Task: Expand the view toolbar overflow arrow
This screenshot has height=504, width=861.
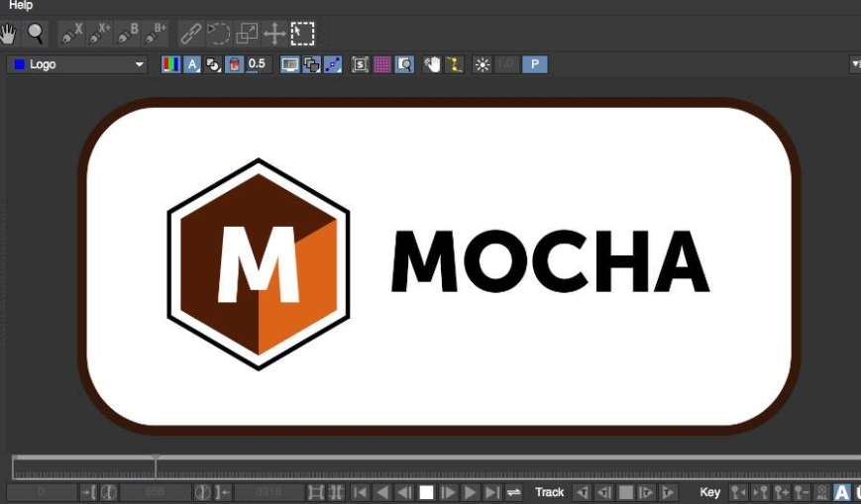Action: [855, 64]
